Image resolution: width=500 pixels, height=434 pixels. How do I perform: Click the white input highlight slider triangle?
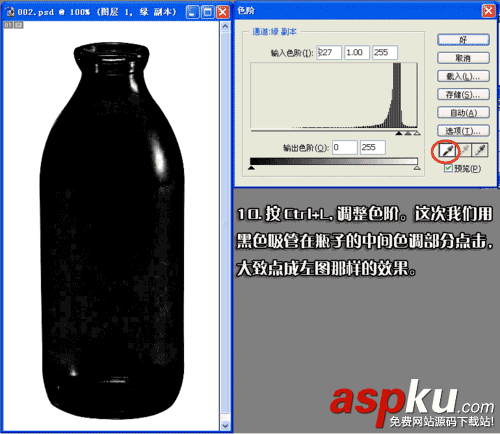pyautogui.click(x=417, y=133)
